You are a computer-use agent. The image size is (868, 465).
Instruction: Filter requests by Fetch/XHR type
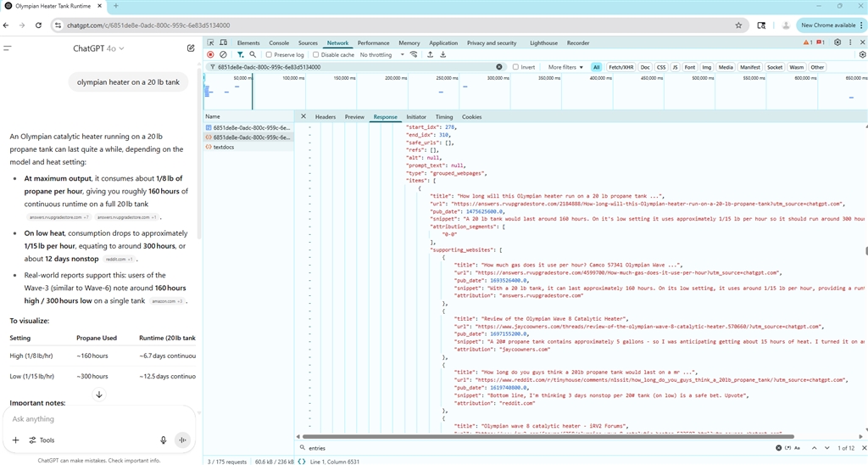pyautogui.click(x=620, y=67)
